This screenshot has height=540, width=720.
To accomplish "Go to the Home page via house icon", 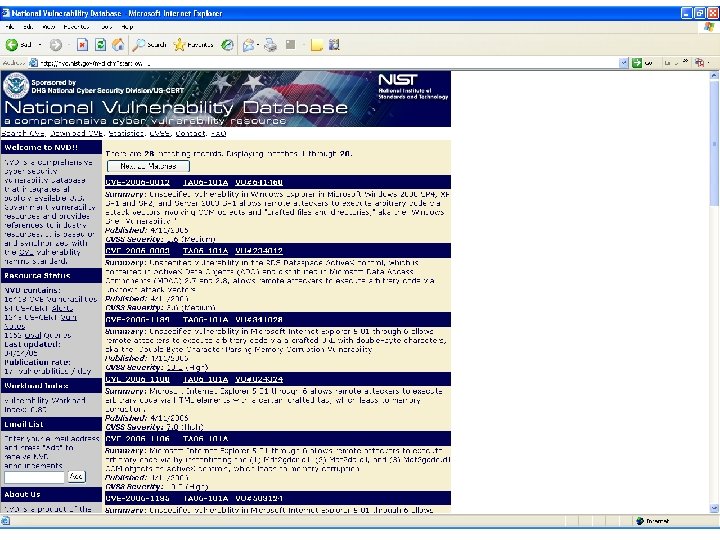I will tap(118, 45).
